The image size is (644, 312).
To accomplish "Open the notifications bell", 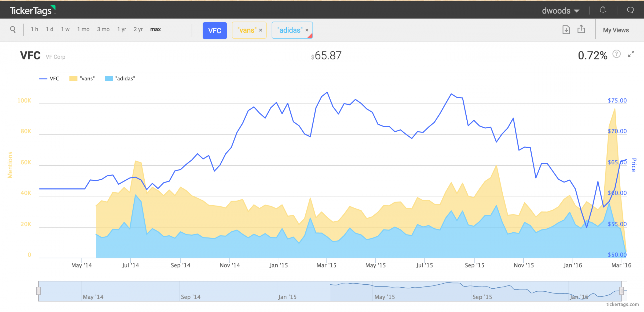I will click(x=603, y=10).
